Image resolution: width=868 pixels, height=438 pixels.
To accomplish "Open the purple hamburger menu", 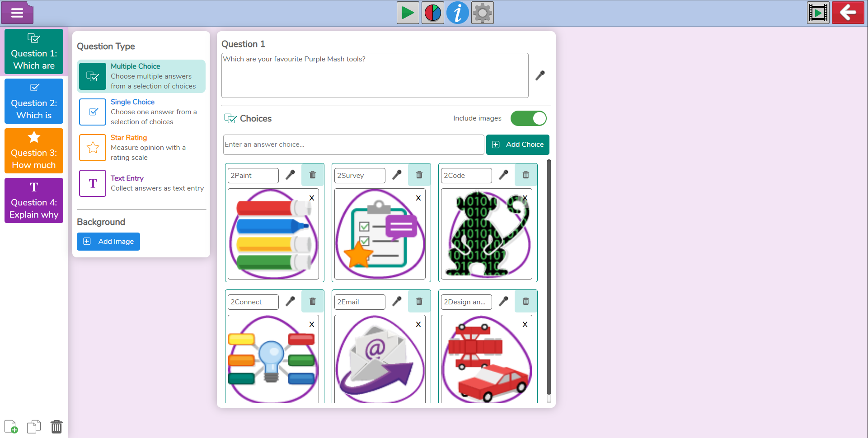I will [17, 13].
